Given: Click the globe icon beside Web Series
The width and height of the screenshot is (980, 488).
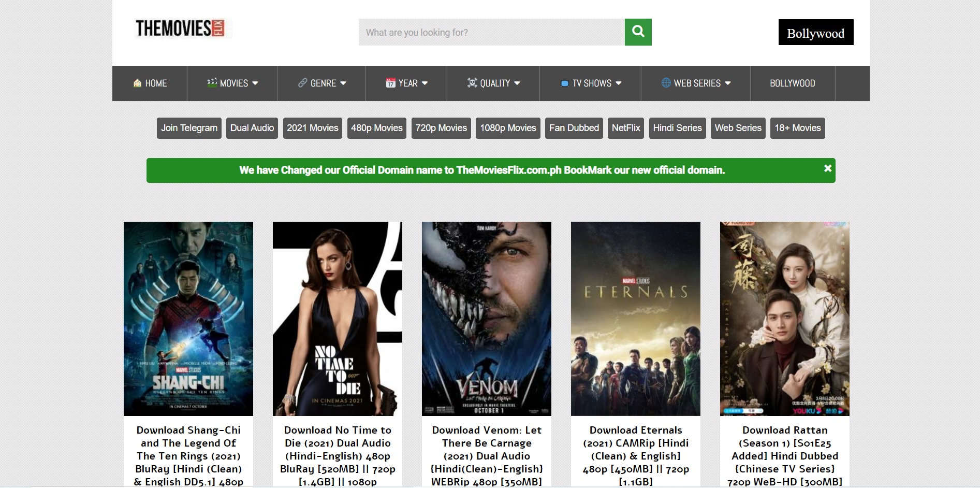Looking at the screenshot, I should 666,83.
